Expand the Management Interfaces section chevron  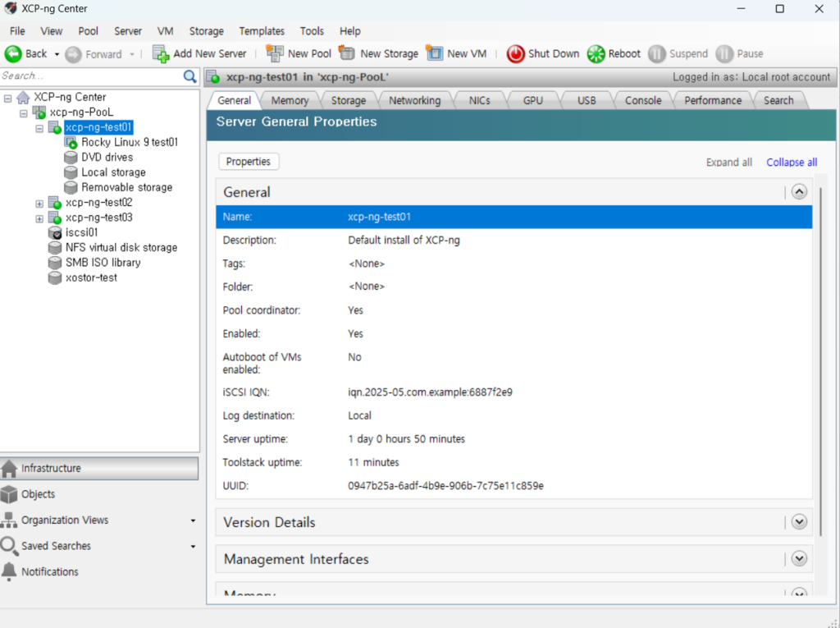coord(799,559)
